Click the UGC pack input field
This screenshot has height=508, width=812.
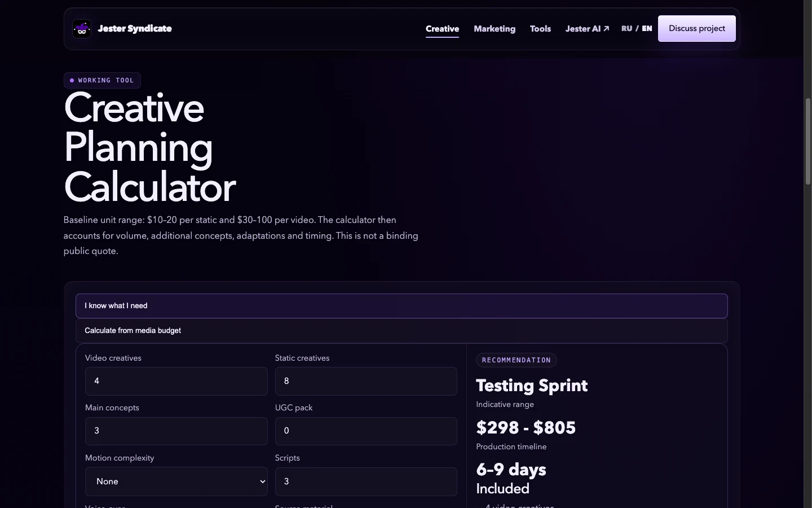pos(366,431)
